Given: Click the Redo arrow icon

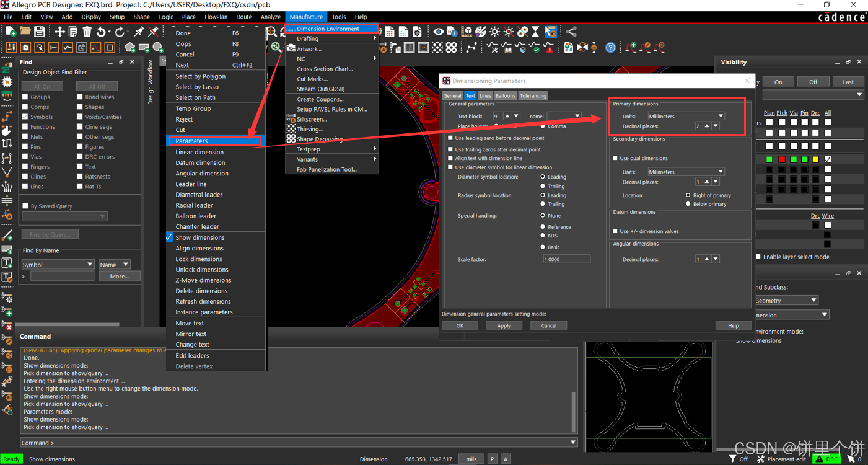Looking at the screenshot, I should [120, 32].
